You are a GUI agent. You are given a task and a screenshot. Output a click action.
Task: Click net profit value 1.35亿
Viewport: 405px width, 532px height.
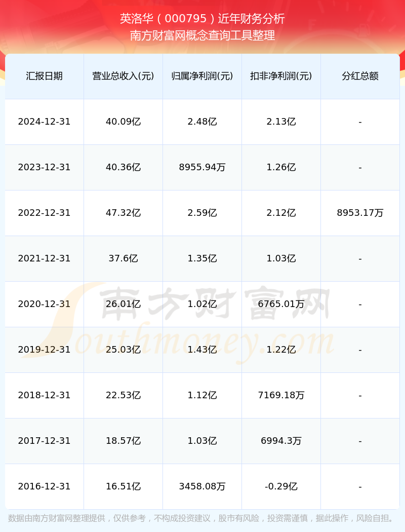pos(202,258)
